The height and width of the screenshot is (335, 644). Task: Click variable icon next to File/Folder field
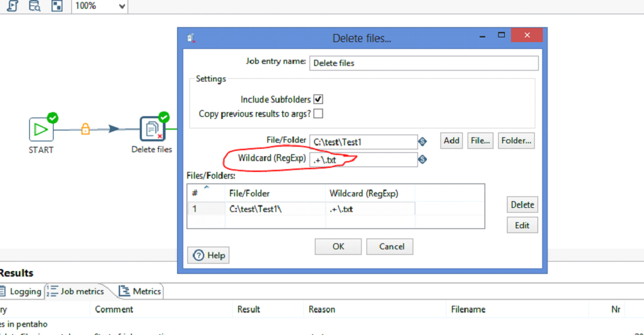[x=423, y=142]
